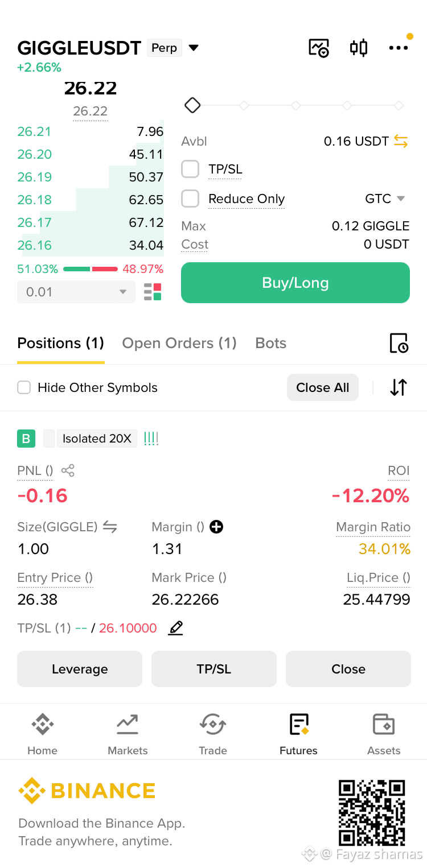Open the candlestick chart icon

click(359, 48)
